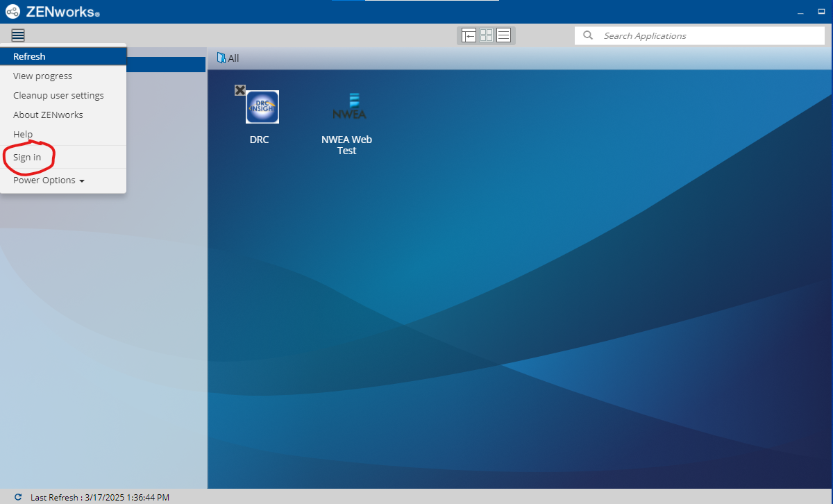The height and width of the screenshot is (504, 833).
Task: Click the ZENworks logo icon
Action: coord(12,12)
